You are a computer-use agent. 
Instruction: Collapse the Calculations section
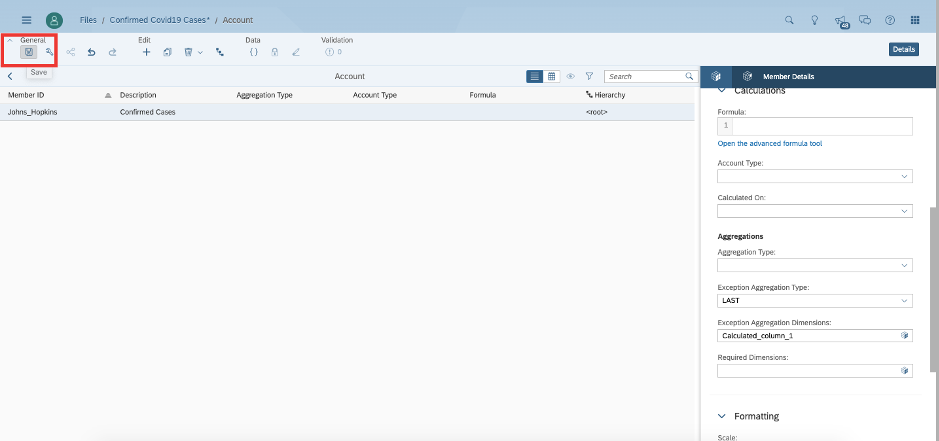click(722, 90)
